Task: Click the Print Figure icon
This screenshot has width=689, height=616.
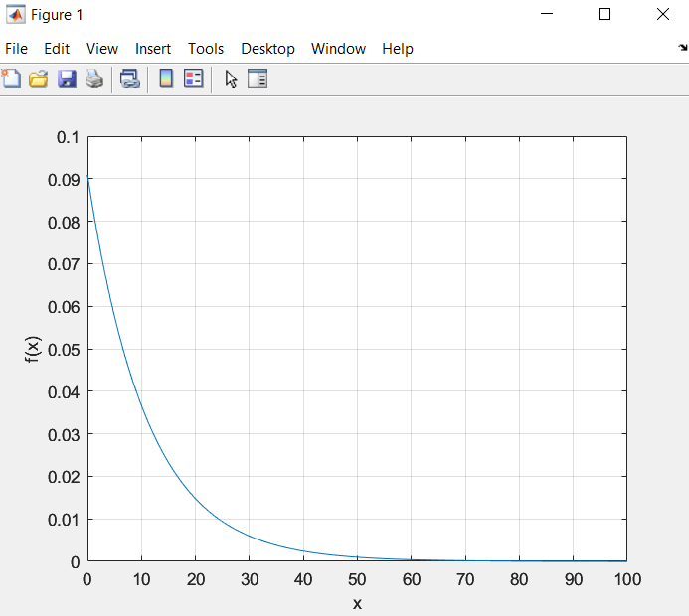Action: pos(94,79)
